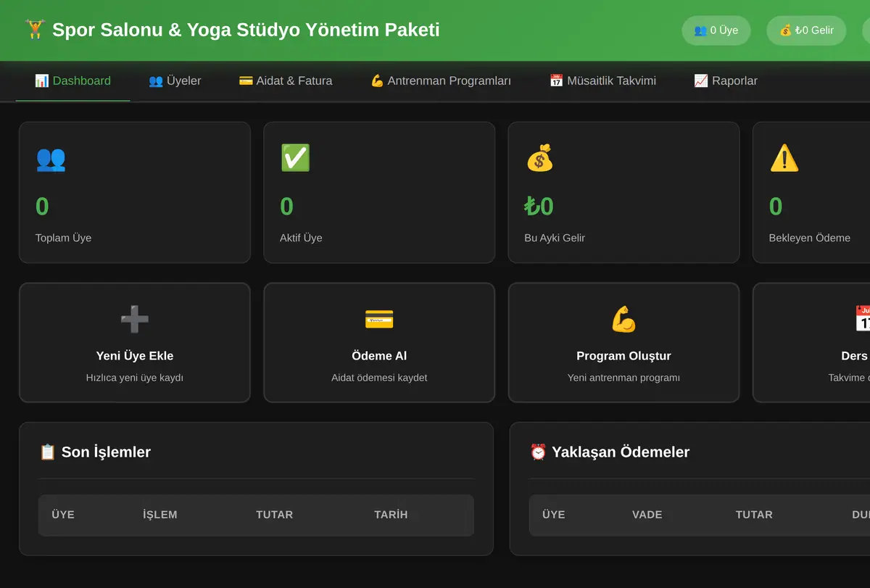Click the Hızlıca yeni üye kaydı subtitle
The height and width of the screenshot is (588, 870).
(135, 378)
